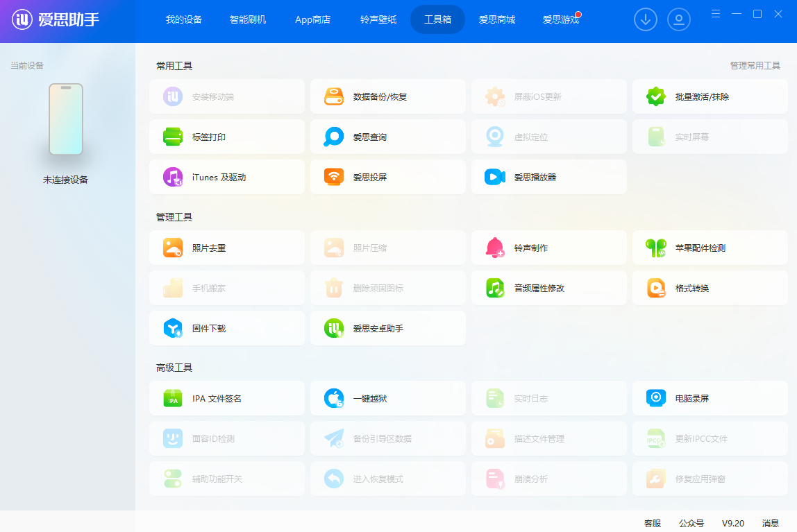
Task: Start the 爱思投屏 screen cast icon
Action: pos(334,177)
